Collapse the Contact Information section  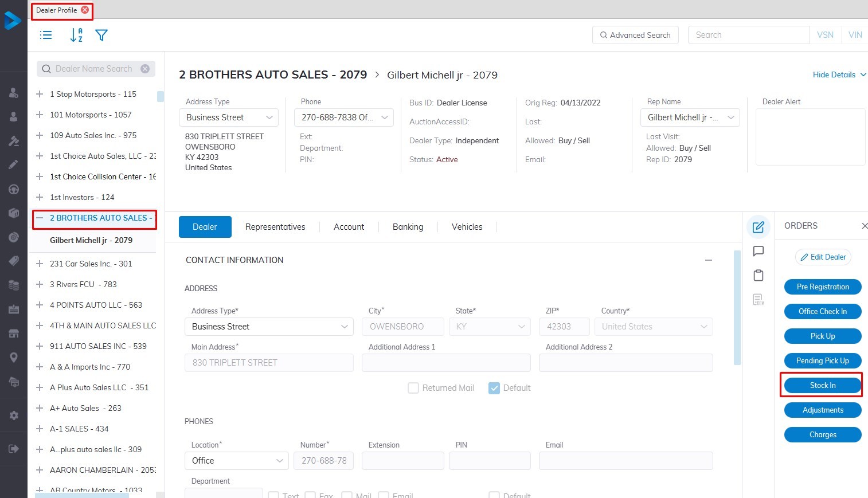(x=709, y=260)
